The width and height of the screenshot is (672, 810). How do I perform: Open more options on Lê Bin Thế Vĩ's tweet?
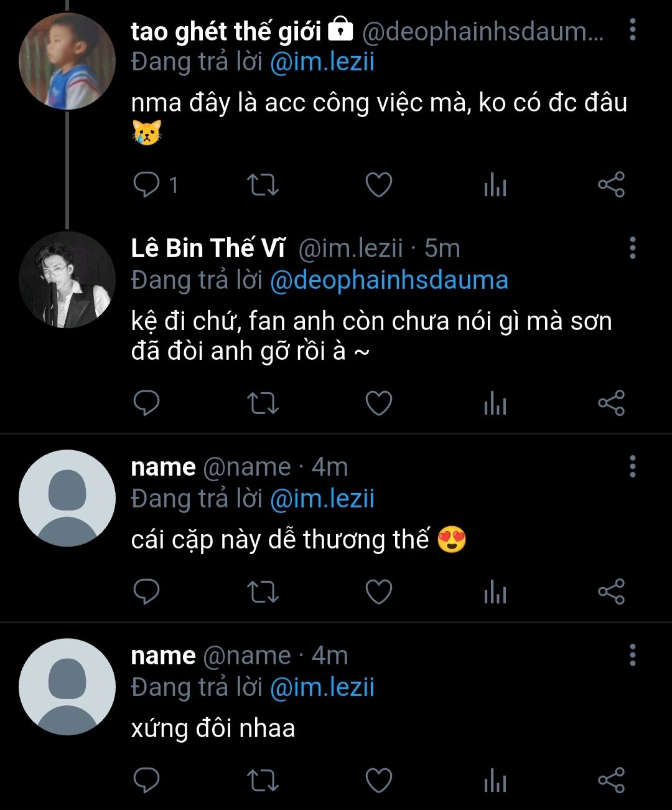(x=632, y=248)
